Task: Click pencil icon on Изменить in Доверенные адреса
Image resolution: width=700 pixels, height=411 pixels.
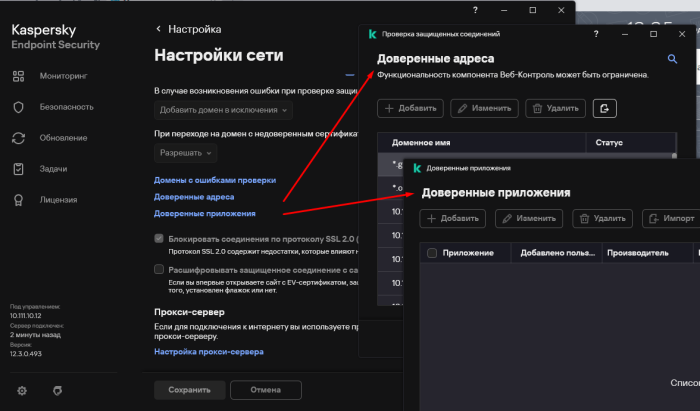Action: point(462,108)
